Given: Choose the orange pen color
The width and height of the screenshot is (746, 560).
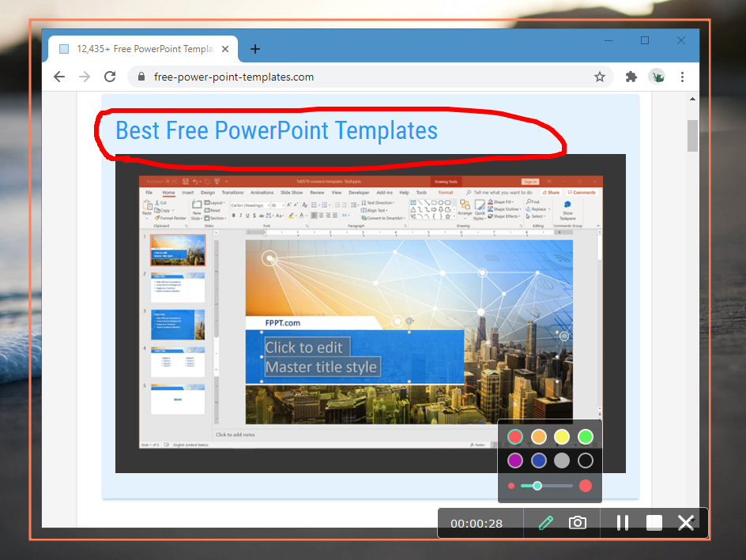Looking at the screenshot, I should tap(539, 437).
